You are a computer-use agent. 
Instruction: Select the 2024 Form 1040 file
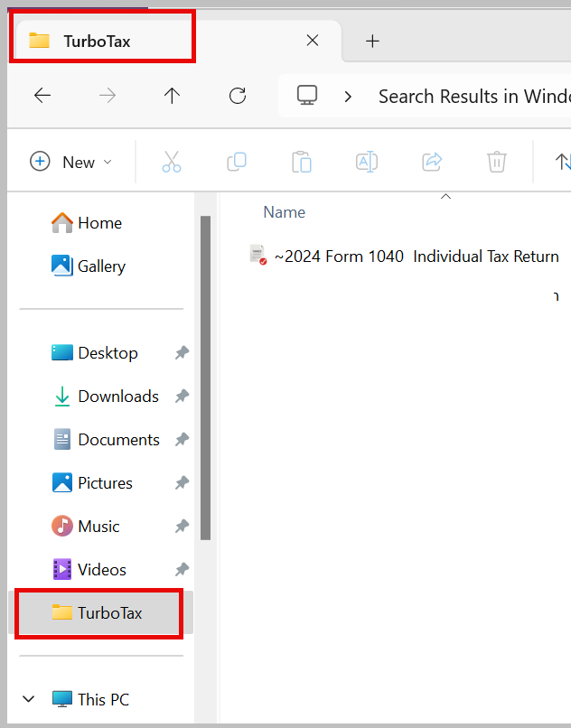(x=416, y=257)
